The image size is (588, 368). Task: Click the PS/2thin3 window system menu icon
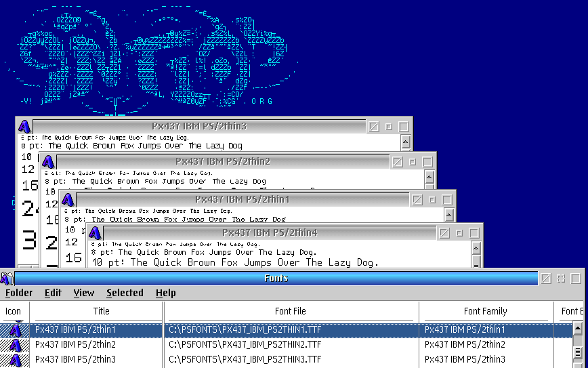(x=24, y=126)
